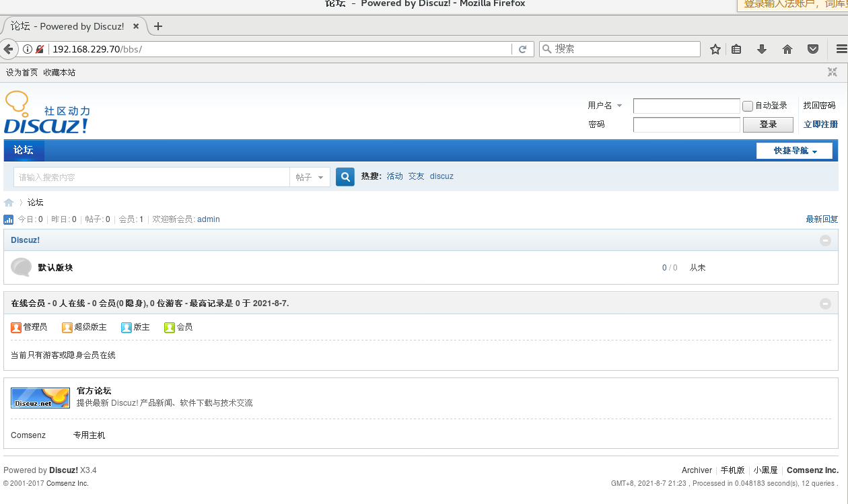Click the Comsenz friend link
Screen dimensions: 848x504
point(28,435)
